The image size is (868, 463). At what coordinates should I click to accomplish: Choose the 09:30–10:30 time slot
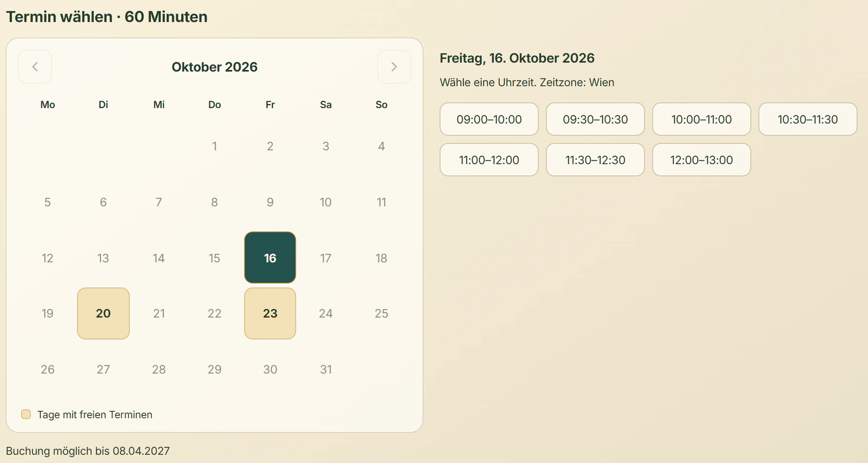595,119
